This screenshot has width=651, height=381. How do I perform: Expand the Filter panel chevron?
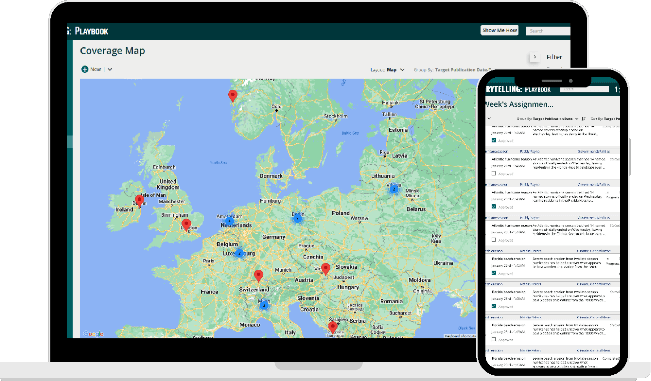[x=535, y=57]
